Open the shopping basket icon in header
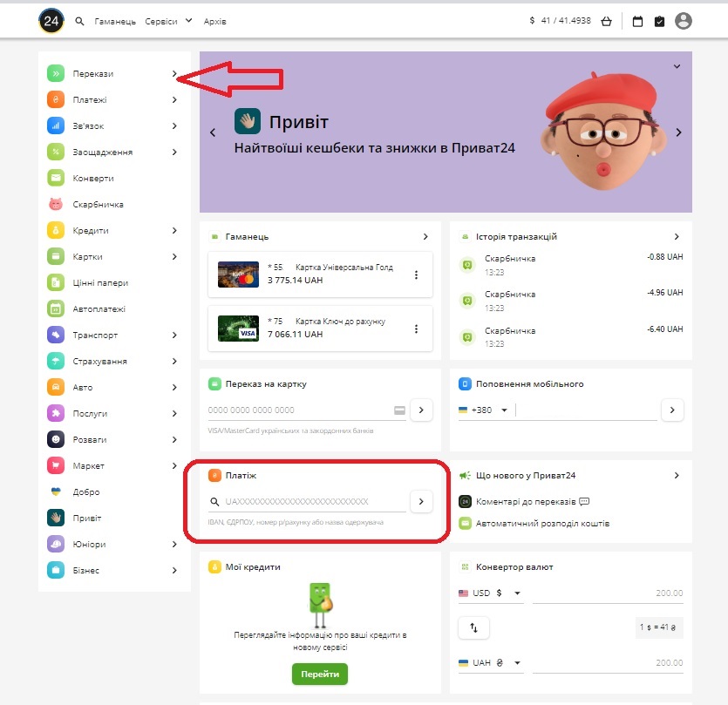This screenshot has height=705, width=728. tap(607, 21)
